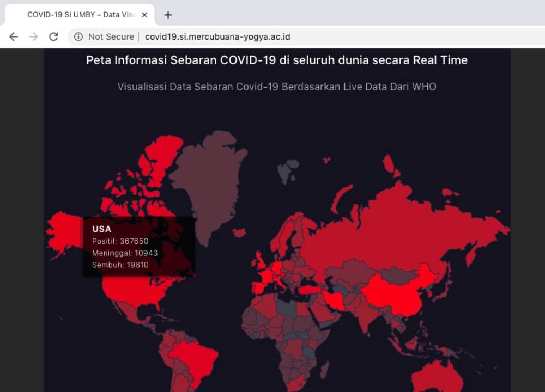The width and height of the screenshot is (545, 392).
Task: Click the page title about Peta Informasi Sebaran
Action: coord(276,60)
